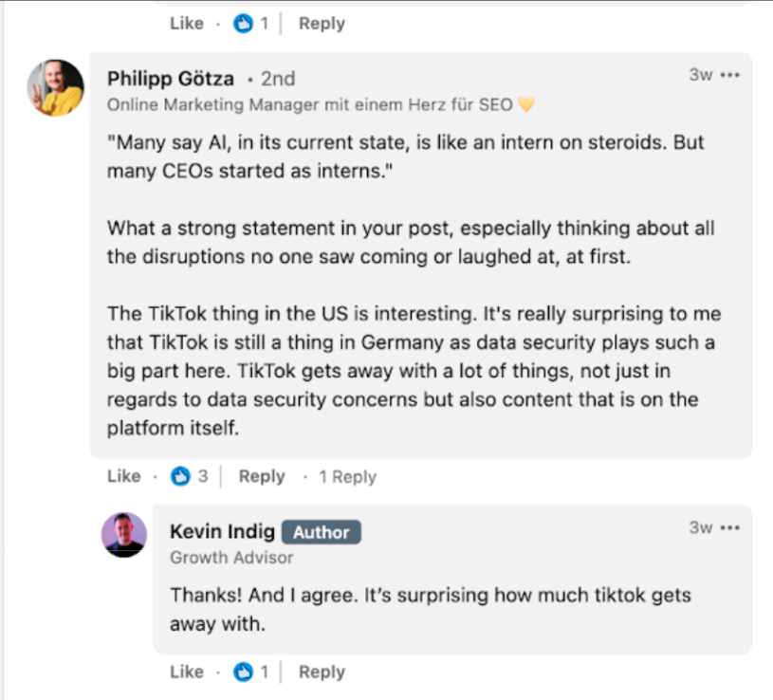Click the thumbs-up icon under Kevin Indig's reply
Image resolution: width=773 pixels, height=700 pixels.
243,672
